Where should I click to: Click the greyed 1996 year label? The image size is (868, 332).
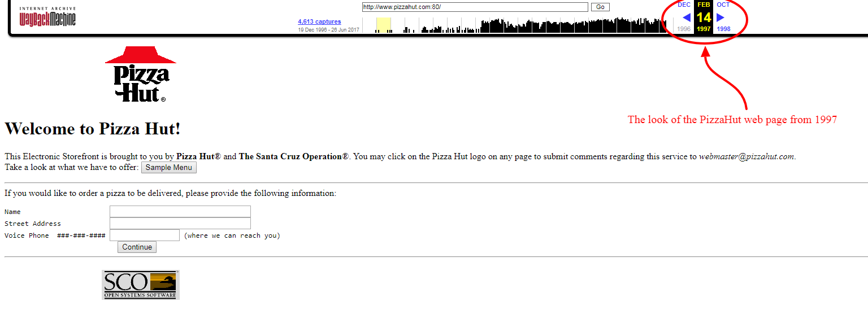tap(684, 29)
